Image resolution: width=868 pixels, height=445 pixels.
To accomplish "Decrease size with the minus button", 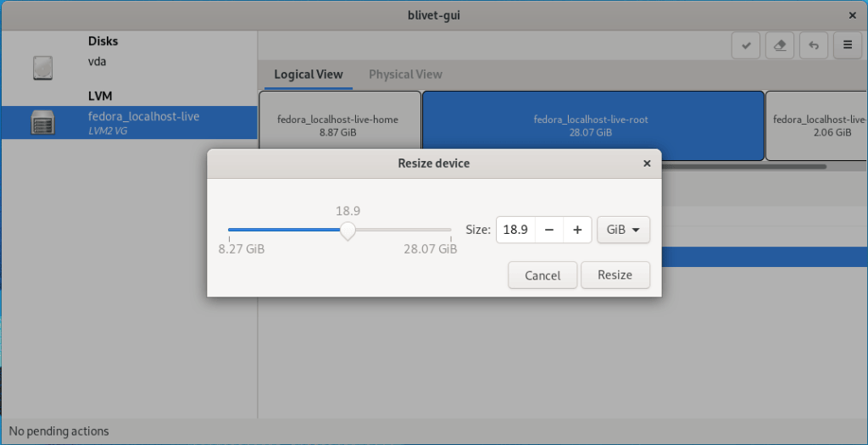I will tap(549, 230).
